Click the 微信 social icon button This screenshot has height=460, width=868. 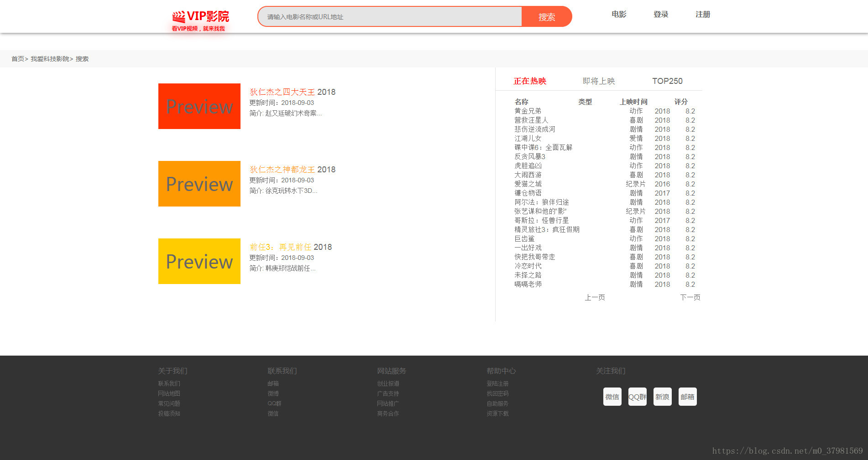pyautogui.click(x=612, y=397)
